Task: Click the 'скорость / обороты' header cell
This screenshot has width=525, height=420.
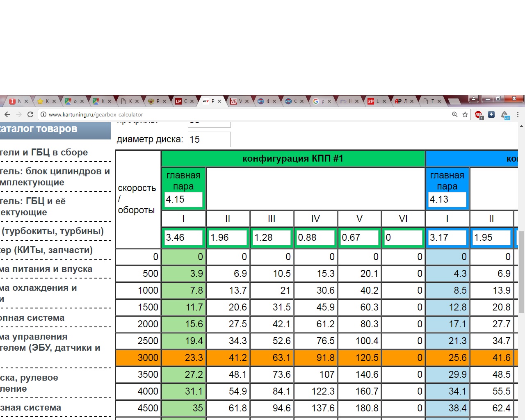Action: tap(138, 199)
